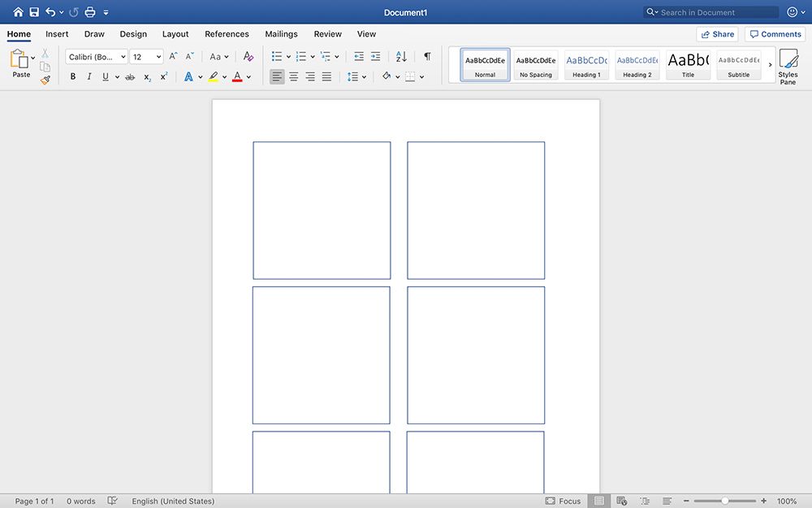
Task: Apply strikethrough formatting
Action: pos(130,76)
